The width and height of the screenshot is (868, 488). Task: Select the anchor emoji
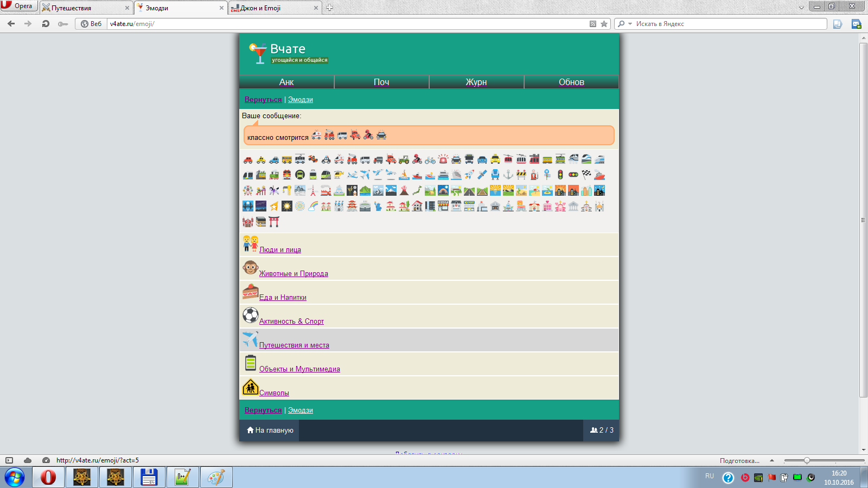(x=508, y=175)
